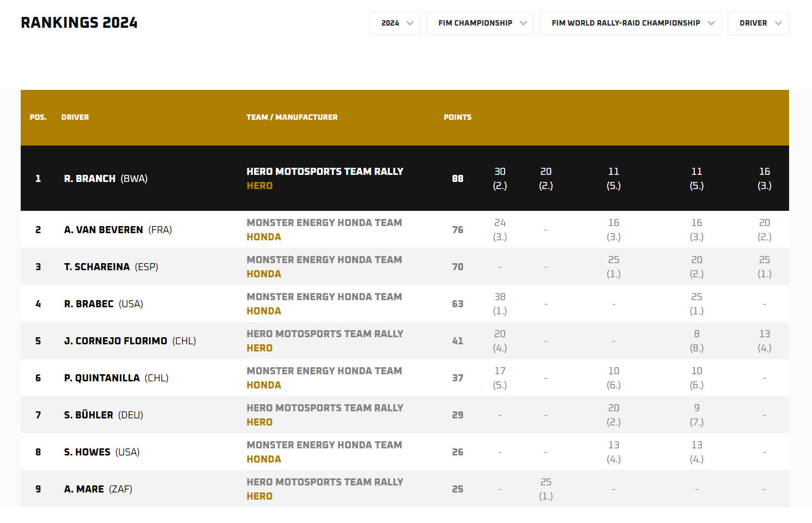Click R. Brabec's total points 63
Viewport: 812px width, 523px height.
(458, 304)
